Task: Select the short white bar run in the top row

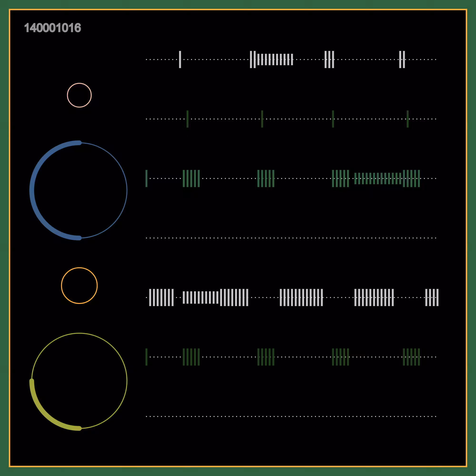Action: click(275, 59)
